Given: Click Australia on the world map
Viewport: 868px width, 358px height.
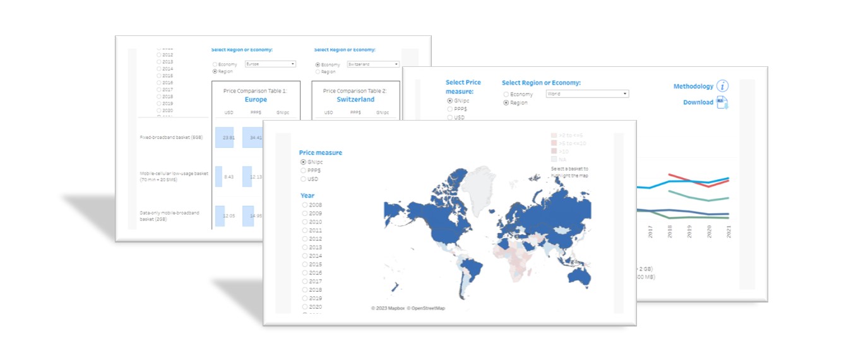Looking at the screenshot, I should coord(579,275).
